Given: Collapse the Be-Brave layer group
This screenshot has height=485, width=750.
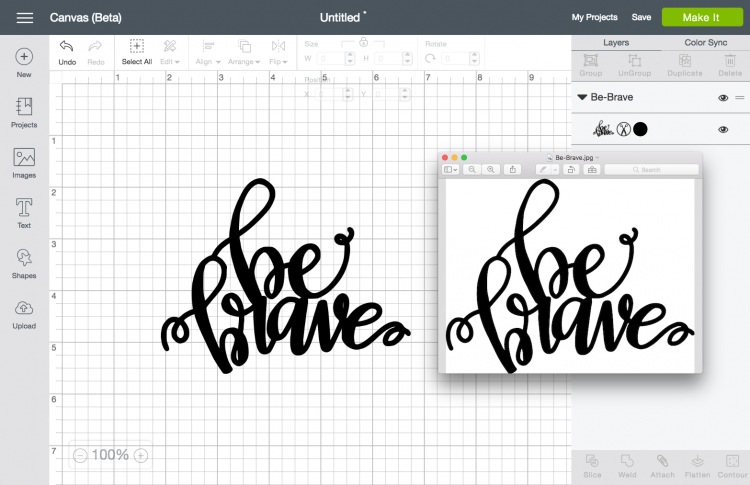Looking at the screenshot, I should click(x=582, y=97).
